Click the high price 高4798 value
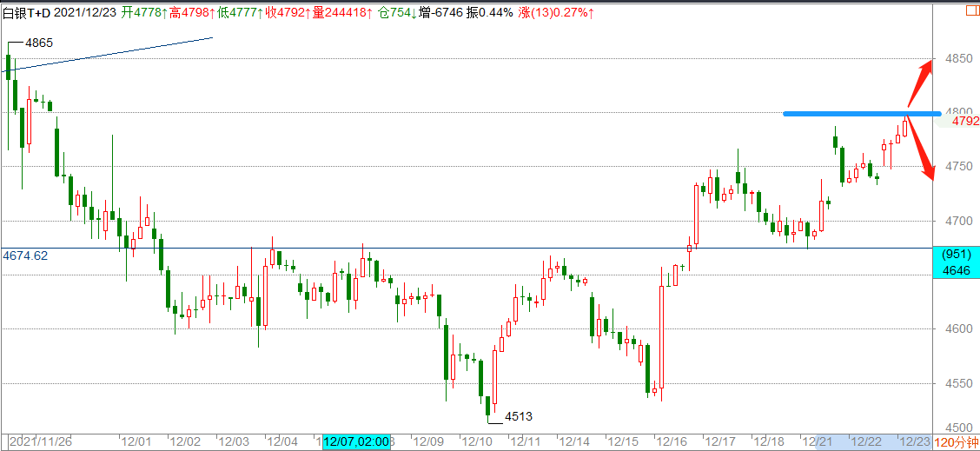This screenshot has height=451, width=980. coord(191,12)
